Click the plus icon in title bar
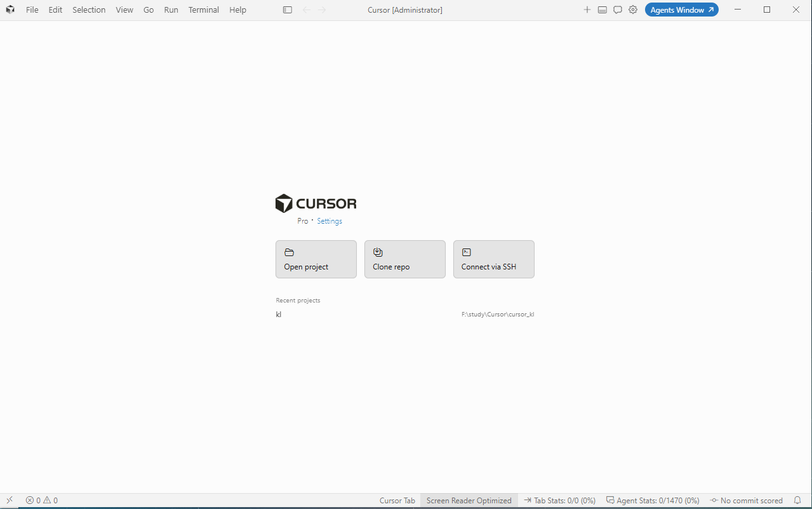Screen dimensions: 812x509 click(x=587, y=10)
